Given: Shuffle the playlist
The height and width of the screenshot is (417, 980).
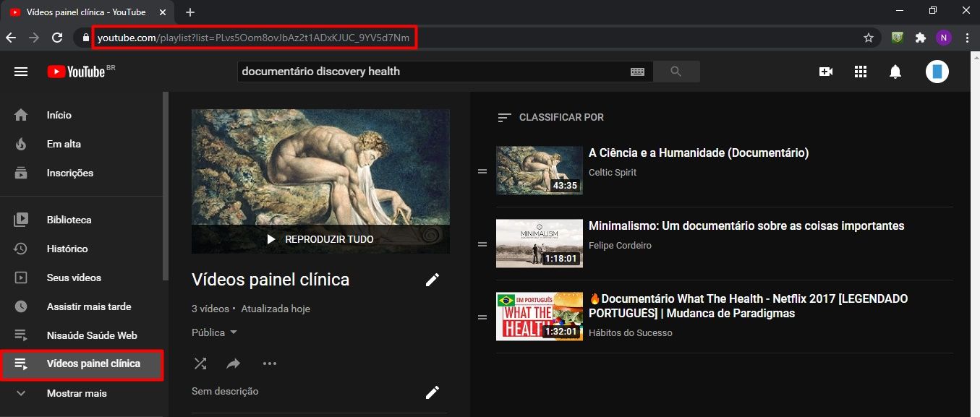Looking at the screenshot, I should pyautogui.click(x=200, y=364).
